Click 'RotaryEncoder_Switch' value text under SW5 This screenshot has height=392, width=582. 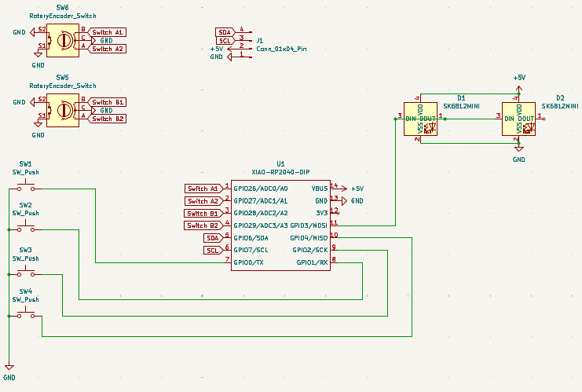click(63, 86)
